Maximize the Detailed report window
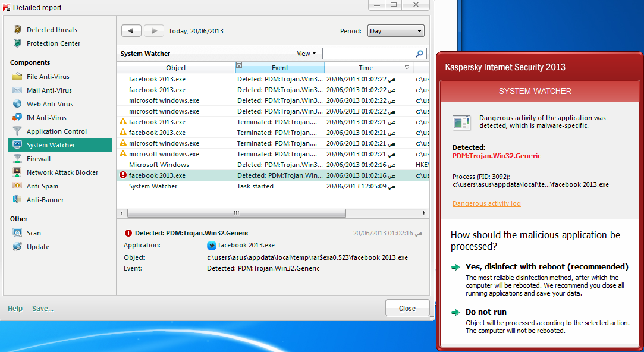Image resolution: width=644 pixels, height=352 pixels. 394,5
